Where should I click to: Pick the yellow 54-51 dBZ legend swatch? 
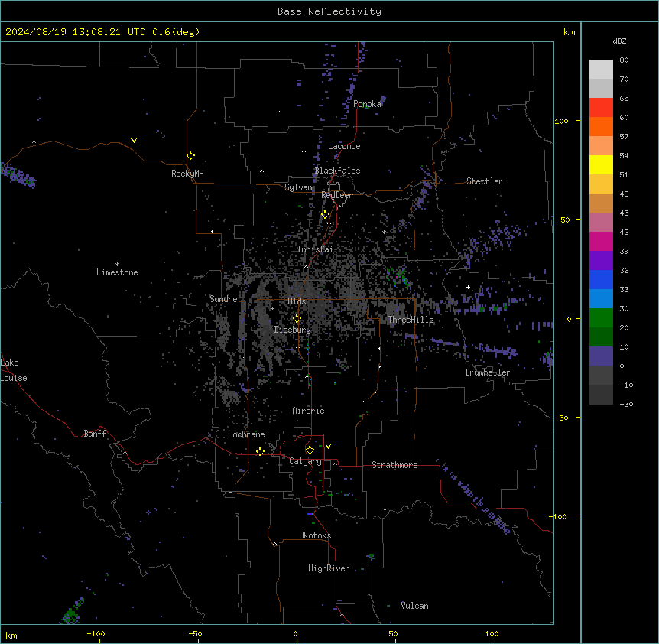(x=601, y=164)
